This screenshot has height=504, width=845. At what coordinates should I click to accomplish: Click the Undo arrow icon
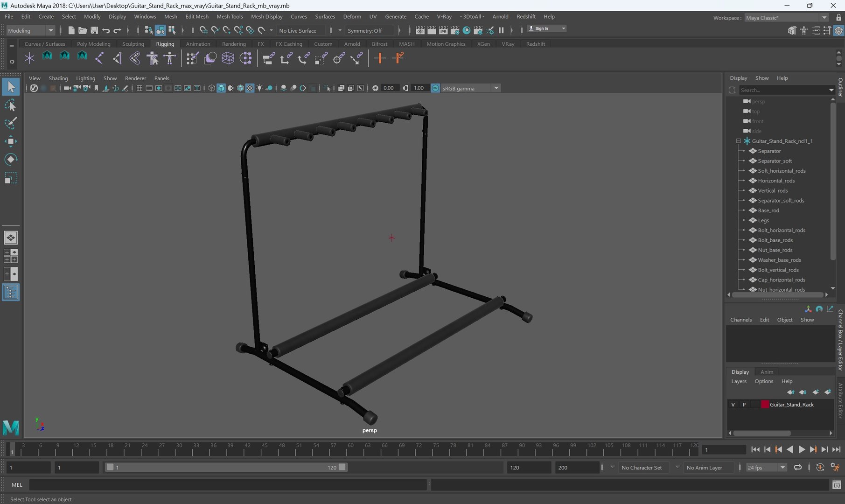[106, 30]
